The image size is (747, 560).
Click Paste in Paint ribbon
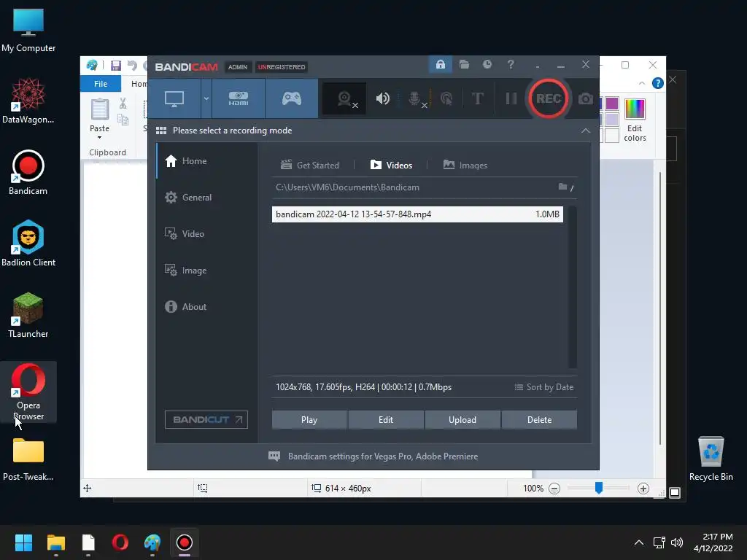99,114
